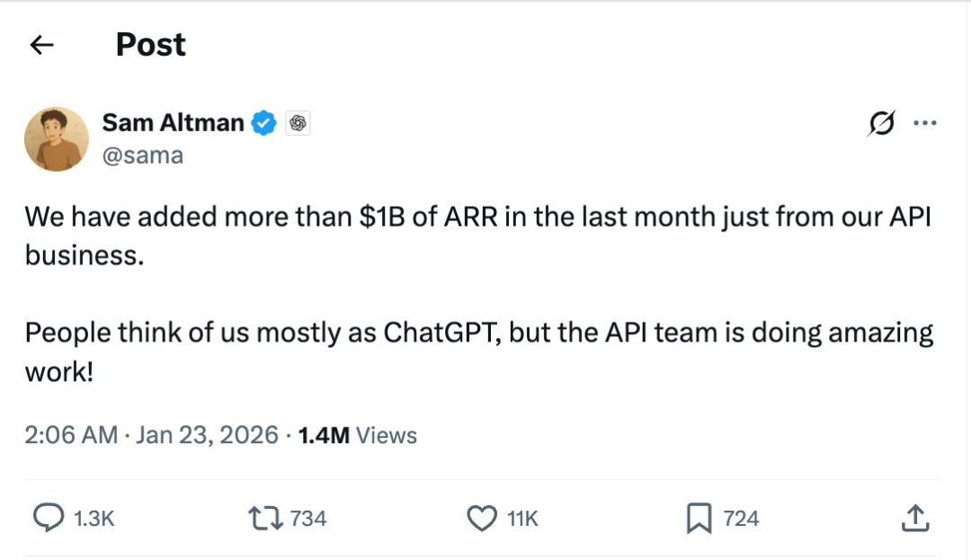The height and width of the screenshot is (560, 971).
Task: Click the sentence mentioning ChatGPT and API team
Action: click(x=477, y=333)
